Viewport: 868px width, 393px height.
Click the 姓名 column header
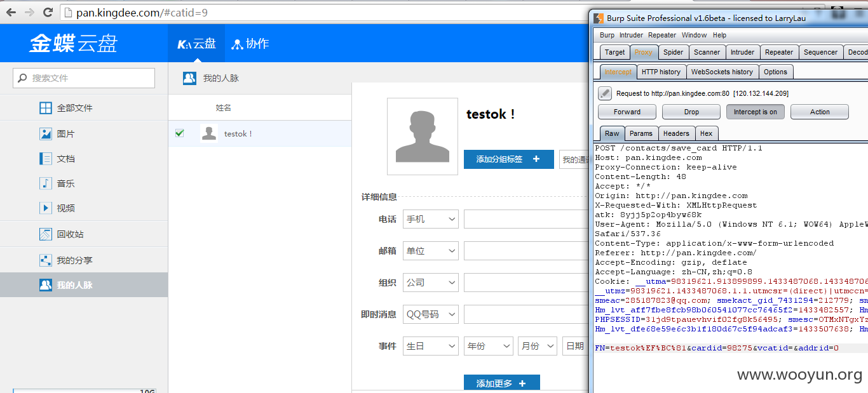point(223,108)
